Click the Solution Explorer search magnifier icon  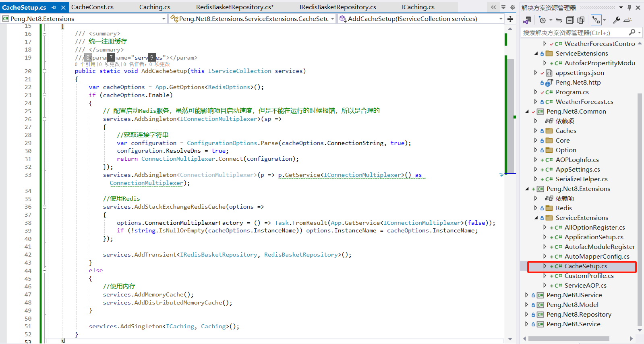632,32
